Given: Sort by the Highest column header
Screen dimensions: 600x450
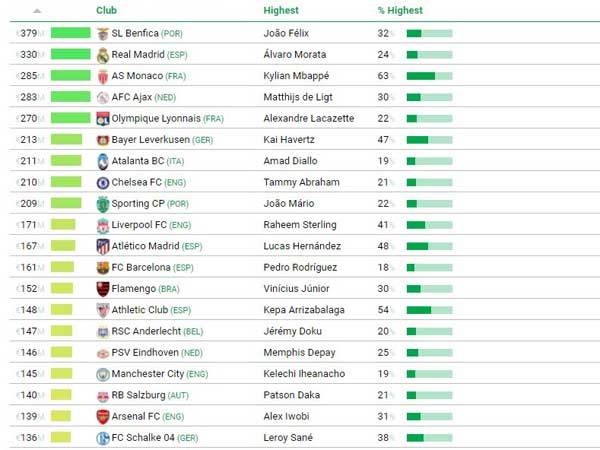Looking at the screenshot, I should tap(281, 11).
